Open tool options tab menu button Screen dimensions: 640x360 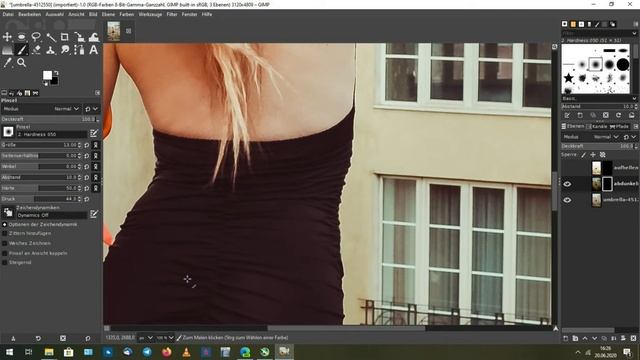pyautogui.click(x=98, y=93)
